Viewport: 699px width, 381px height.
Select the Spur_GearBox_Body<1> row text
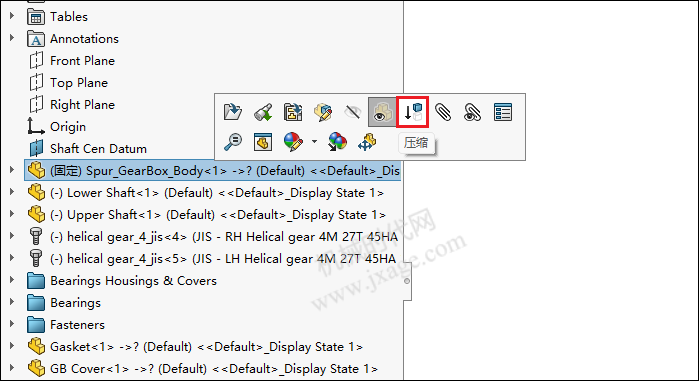click(x=225, y=171)
